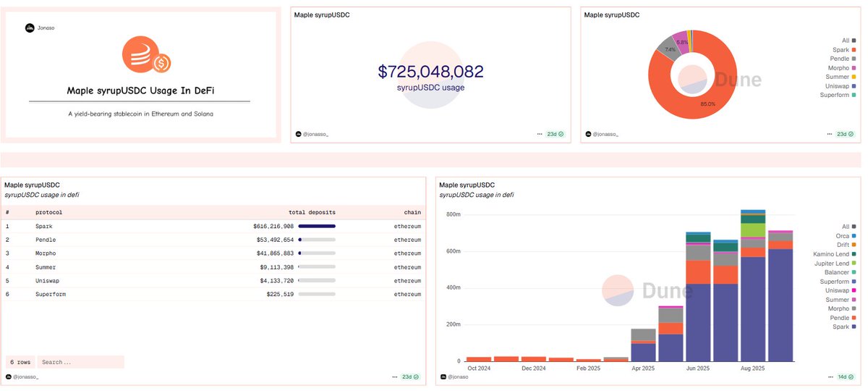The image size is (868, 391).
Task: Click the $9,113,398 deposits value in the Summer row
Action: tap(275, 267)
